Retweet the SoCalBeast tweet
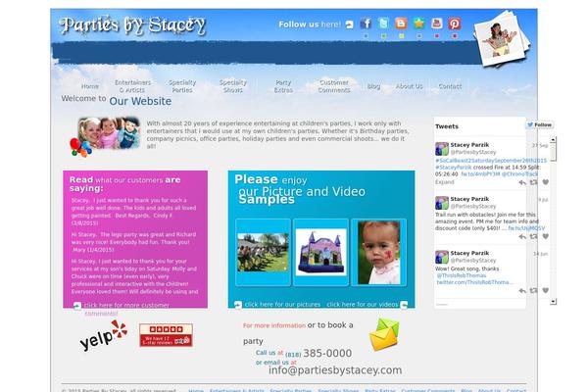 pos(533,182)
